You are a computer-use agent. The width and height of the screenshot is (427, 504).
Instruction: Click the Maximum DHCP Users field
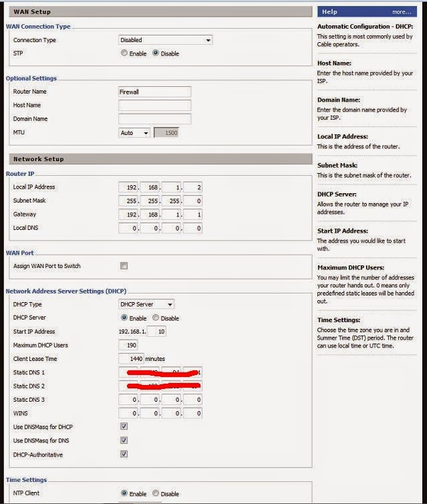[128, 345]
